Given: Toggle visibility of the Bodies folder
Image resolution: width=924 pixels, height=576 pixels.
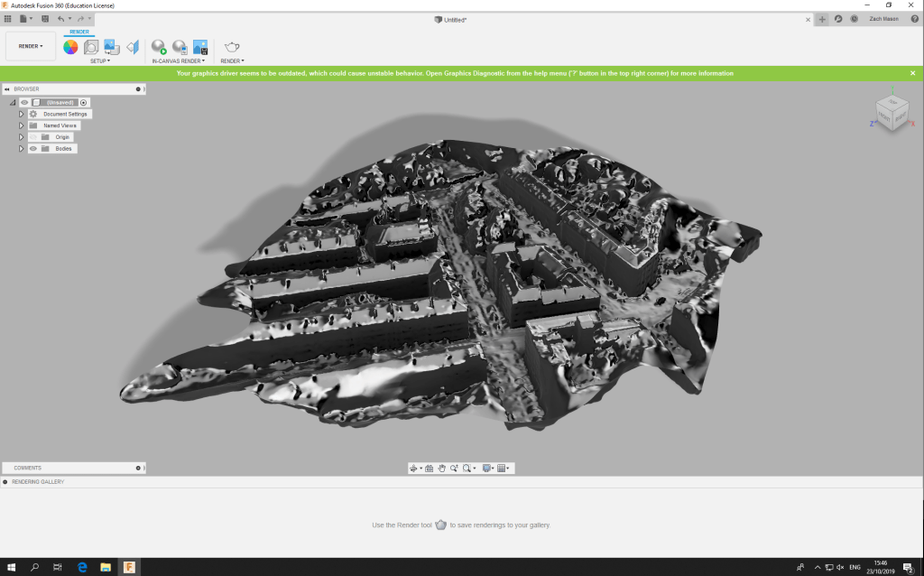Looking at the screenshot, I should pyautogui.click(x=33, y=148).
